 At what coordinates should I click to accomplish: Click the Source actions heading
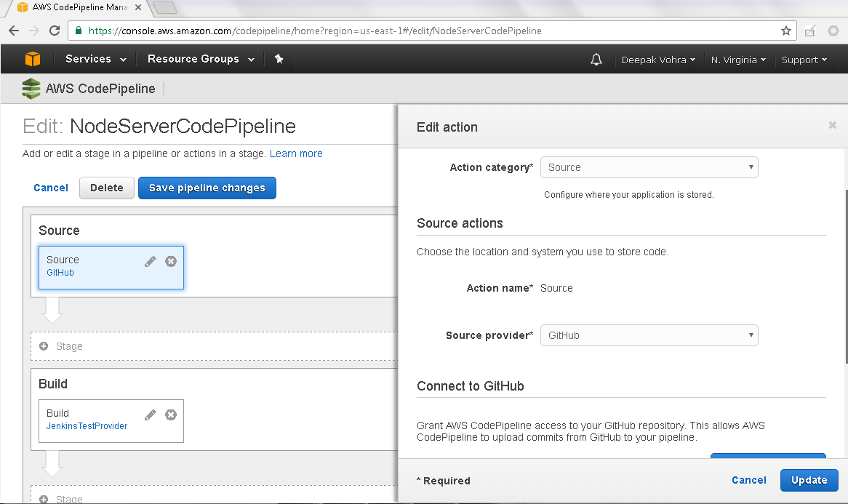click(460, 223)
